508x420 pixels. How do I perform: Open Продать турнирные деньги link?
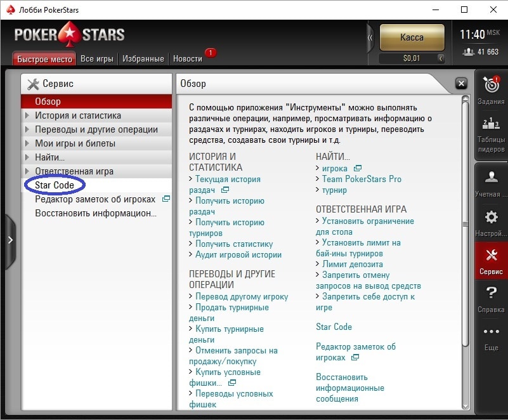(229, 313)
